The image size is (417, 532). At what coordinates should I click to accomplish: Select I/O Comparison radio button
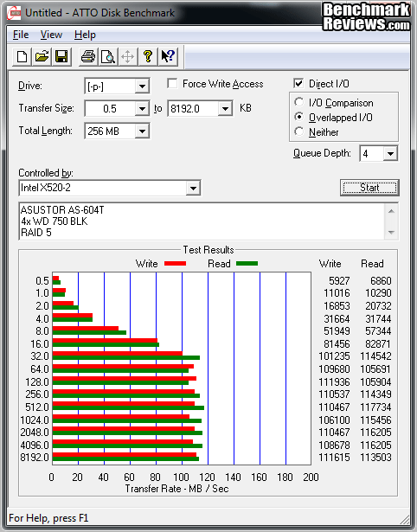[299, 102]
